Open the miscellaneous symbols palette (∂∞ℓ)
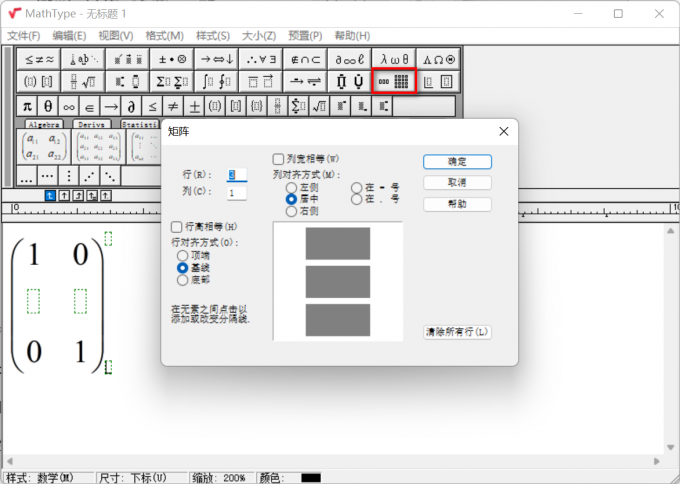This screenshot has height=484, width=680. click(x=350, y=59)
